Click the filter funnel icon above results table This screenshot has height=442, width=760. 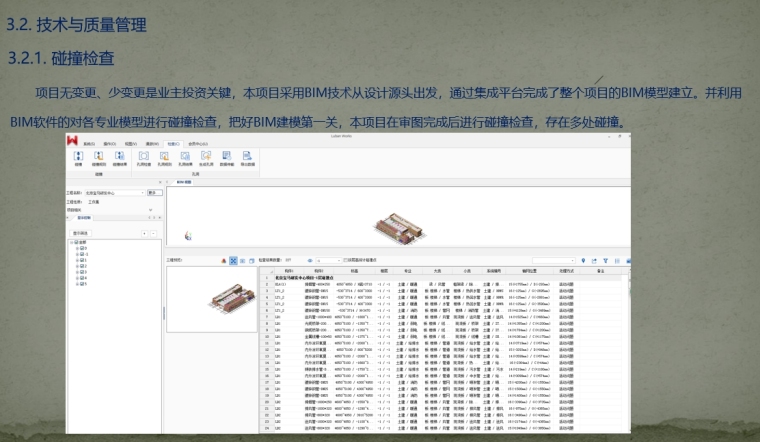605,260
